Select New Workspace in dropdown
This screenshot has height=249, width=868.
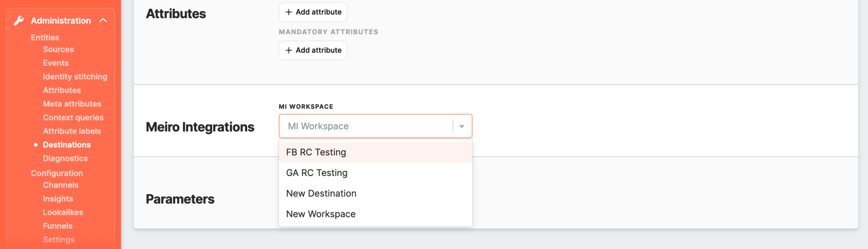click(320, 214)
